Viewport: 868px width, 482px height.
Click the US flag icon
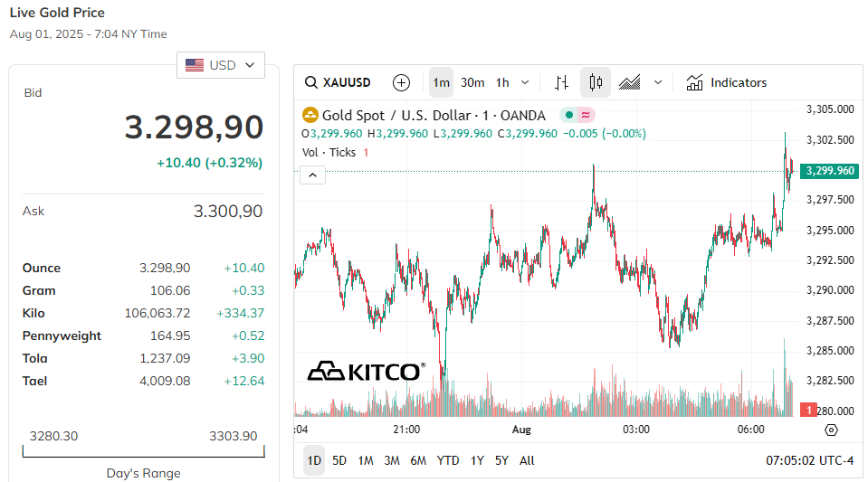coord(195,65)
